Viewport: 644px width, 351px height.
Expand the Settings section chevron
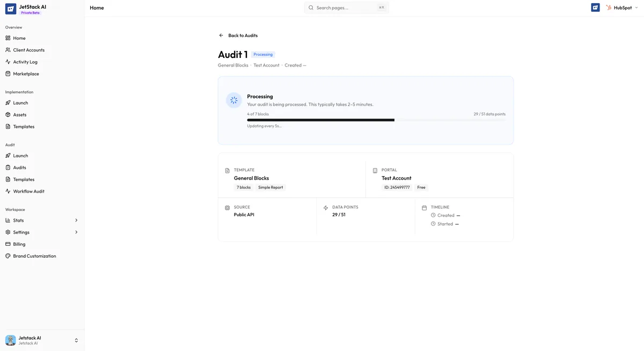click(x=76, y=232)
